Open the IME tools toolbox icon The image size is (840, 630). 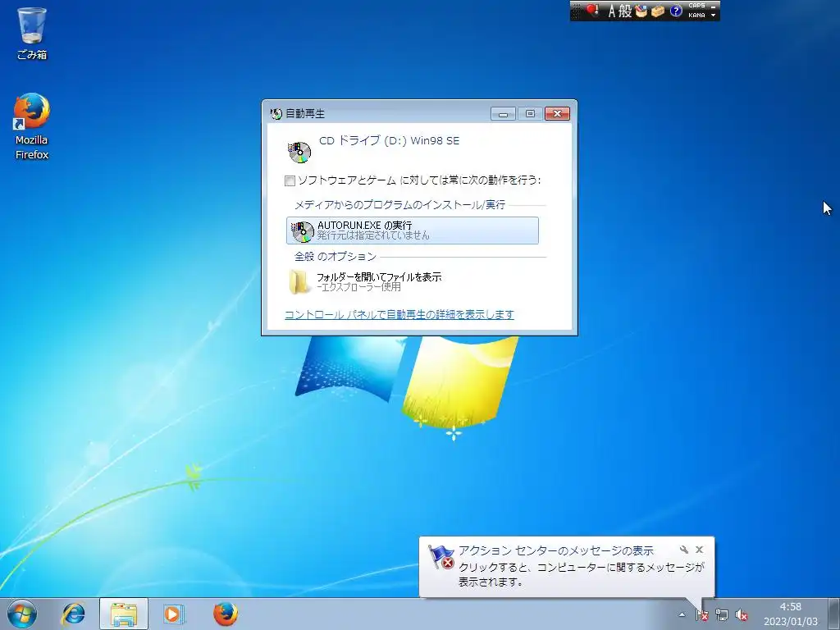pos(658,11)
